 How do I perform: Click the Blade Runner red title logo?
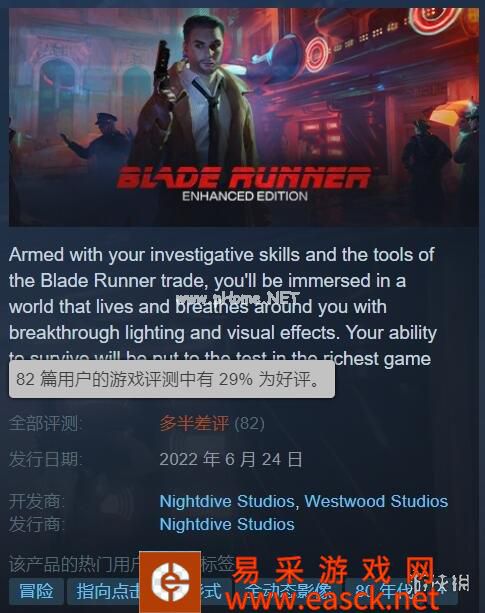pos(244,177)
